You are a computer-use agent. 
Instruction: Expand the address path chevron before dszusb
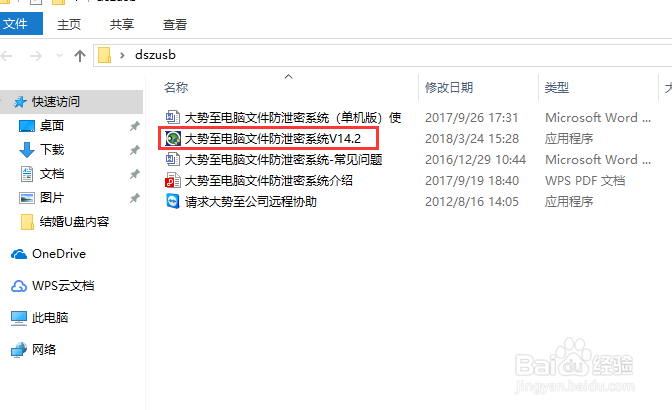tap(123, 55)
